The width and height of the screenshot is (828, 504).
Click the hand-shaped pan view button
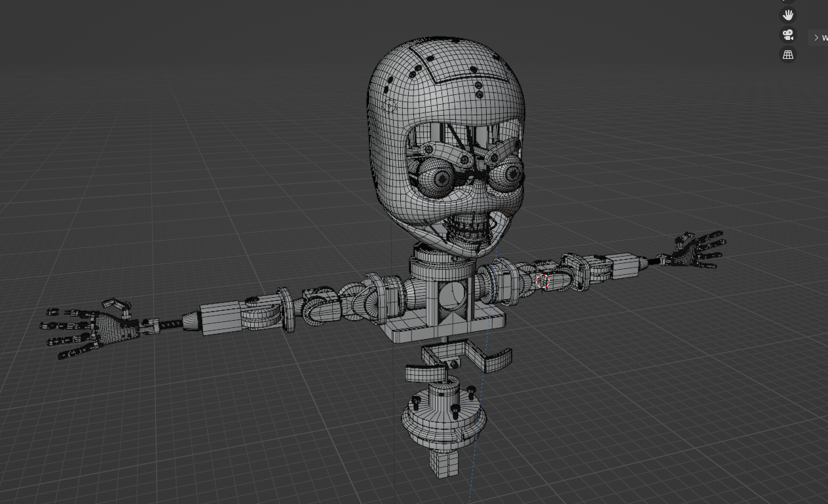coord(787,15)
